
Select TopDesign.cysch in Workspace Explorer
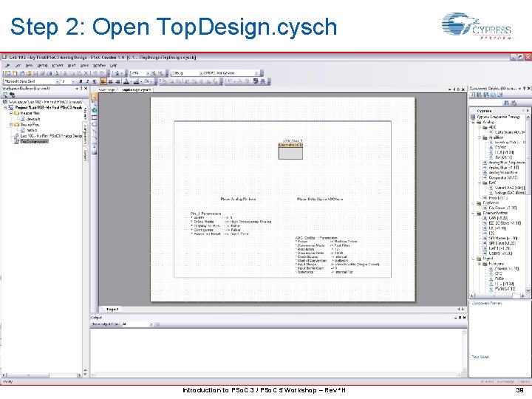33,141
